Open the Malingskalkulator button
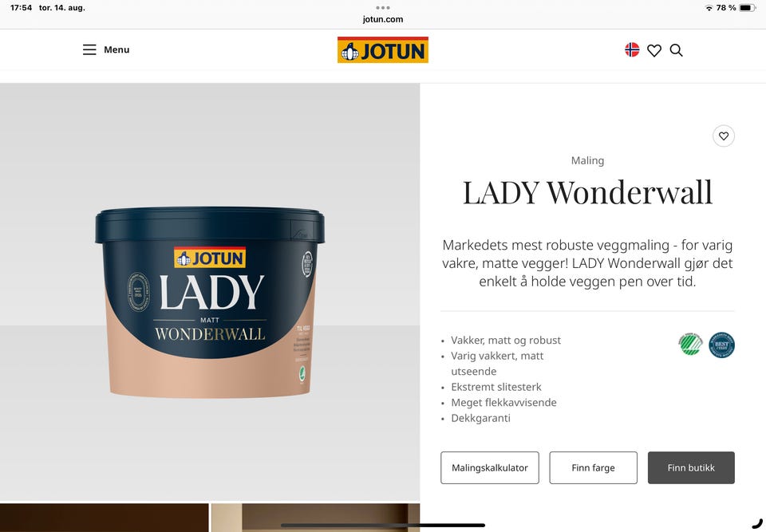Image resolution: width=766 pixels, height=532 pixels. (489, 467)
